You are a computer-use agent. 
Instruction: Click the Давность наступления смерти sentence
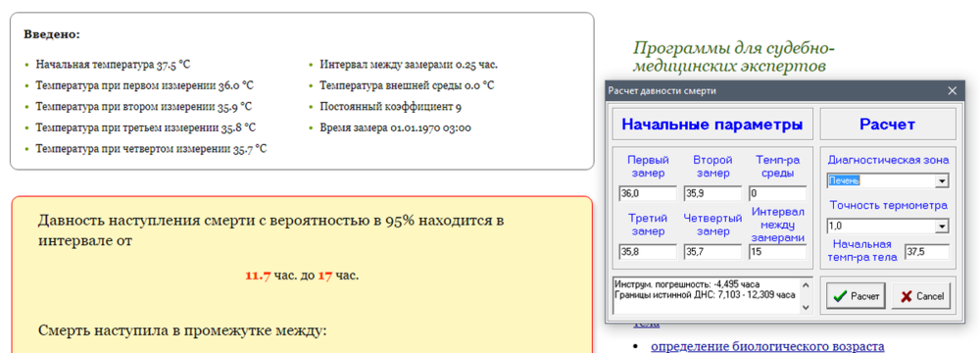click(271, 230)
